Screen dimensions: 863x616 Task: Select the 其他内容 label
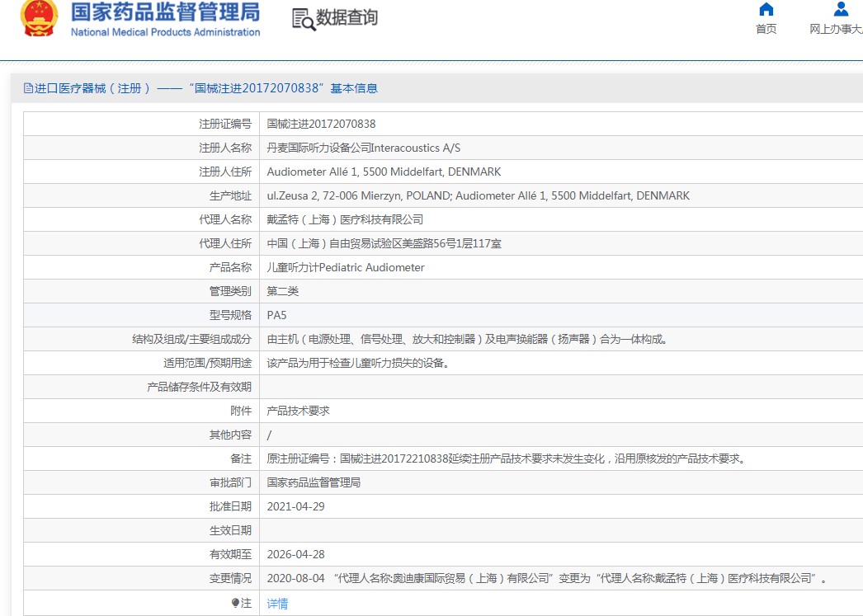pos(231,435)
